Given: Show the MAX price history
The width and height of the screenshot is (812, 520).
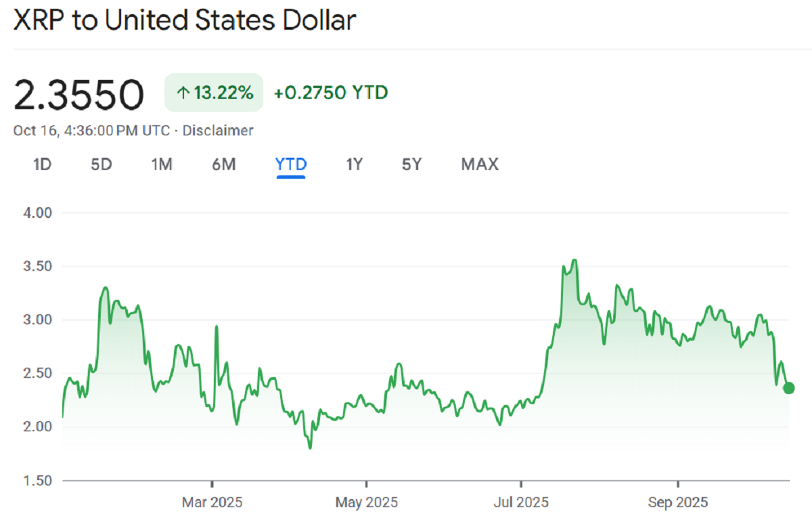Looking at the screenshot, I should (479, 164).
